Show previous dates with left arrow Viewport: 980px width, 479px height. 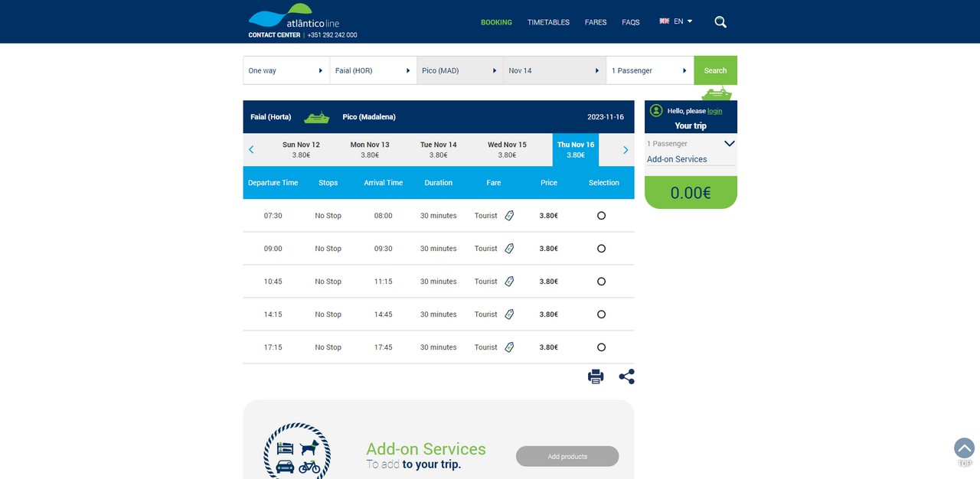tap(251, 150)
